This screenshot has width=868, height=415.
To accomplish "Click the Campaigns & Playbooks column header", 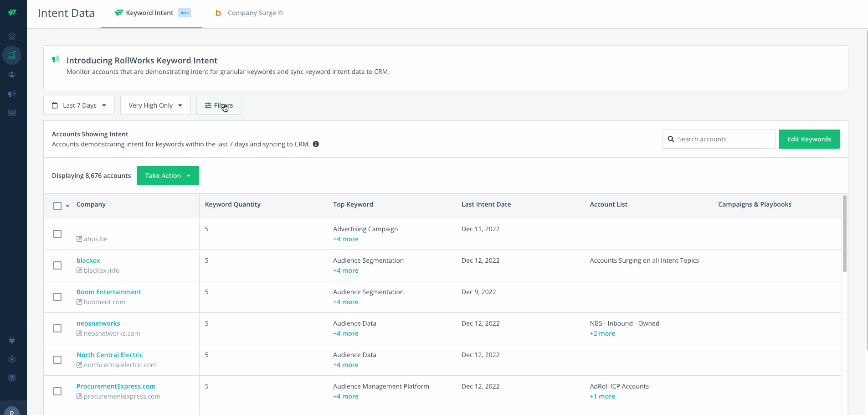I will [755, 204].
